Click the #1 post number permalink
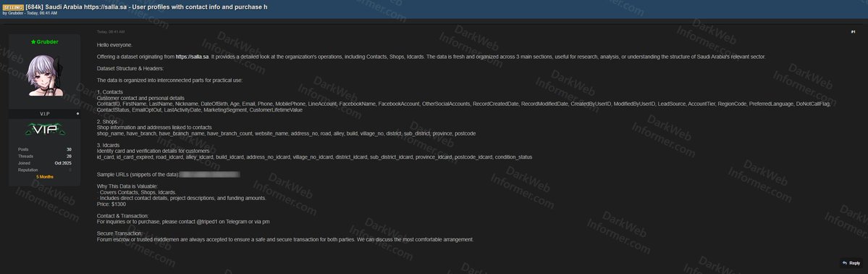This screenshot has width=868, height=274. [x=853, y=32]
